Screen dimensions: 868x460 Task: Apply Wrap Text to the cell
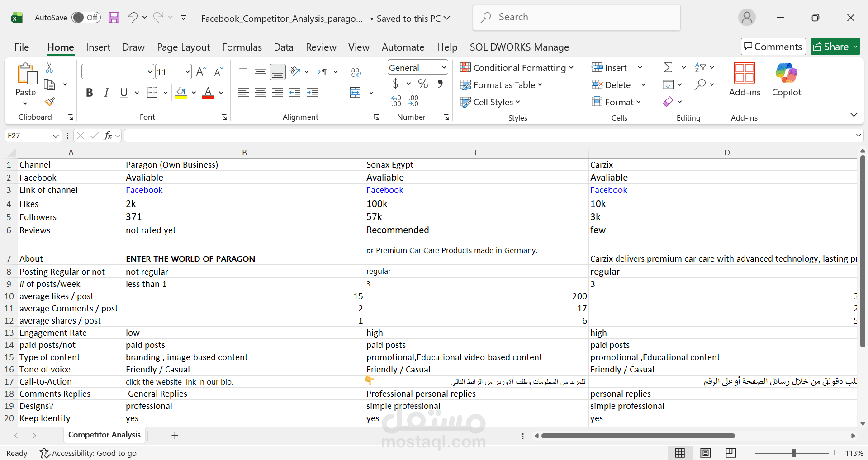(x=356, y=71)
